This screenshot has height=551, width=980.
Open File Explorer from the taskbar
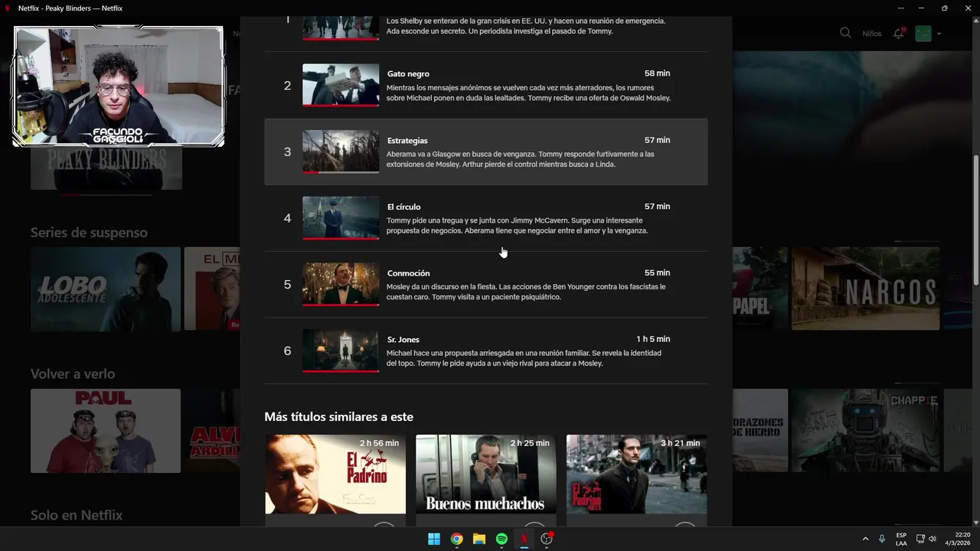(x=479, y=539)
